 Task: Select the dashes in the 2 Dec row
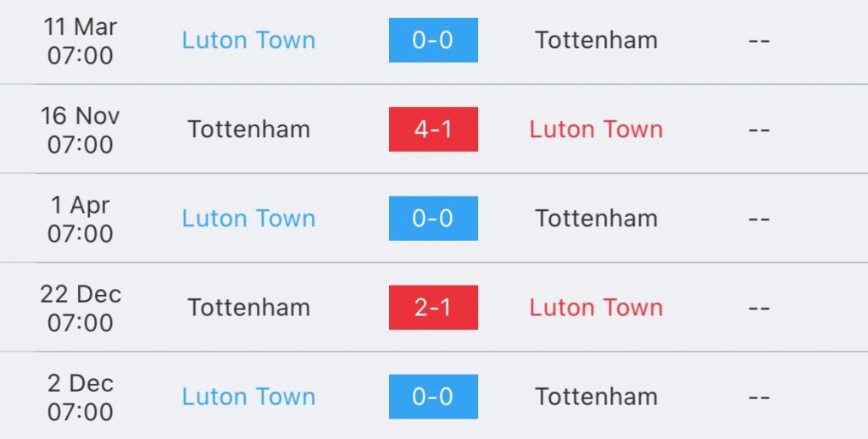[759, 397]
